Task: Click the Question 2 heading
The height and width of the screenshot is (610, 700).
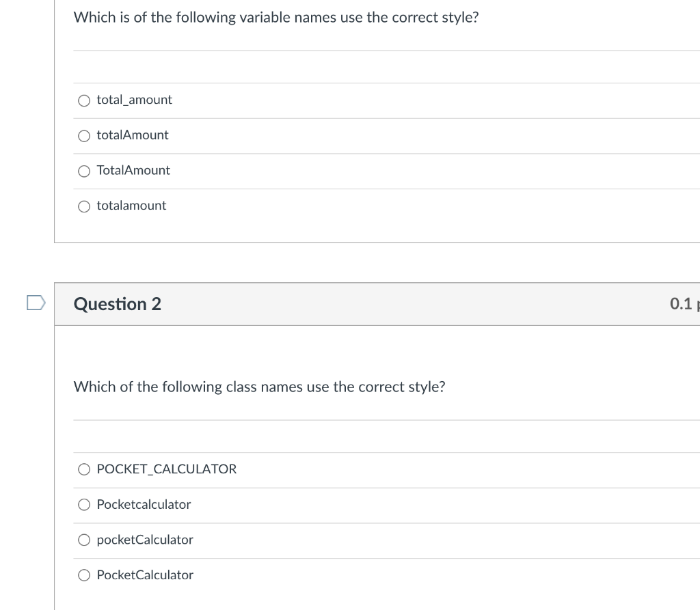Action: 118,304
